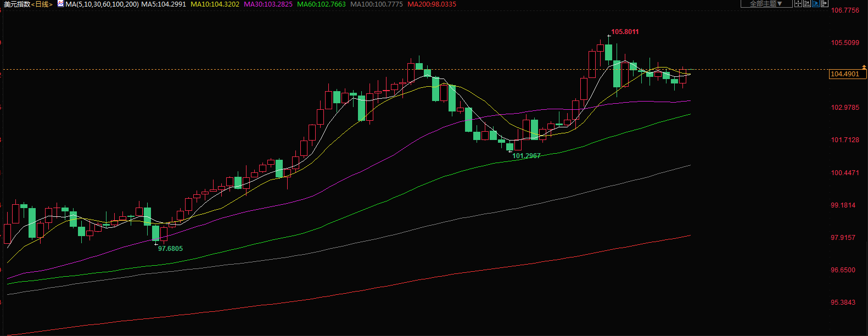
Task: Select the MA200 red value label
Action: (432, 4)
